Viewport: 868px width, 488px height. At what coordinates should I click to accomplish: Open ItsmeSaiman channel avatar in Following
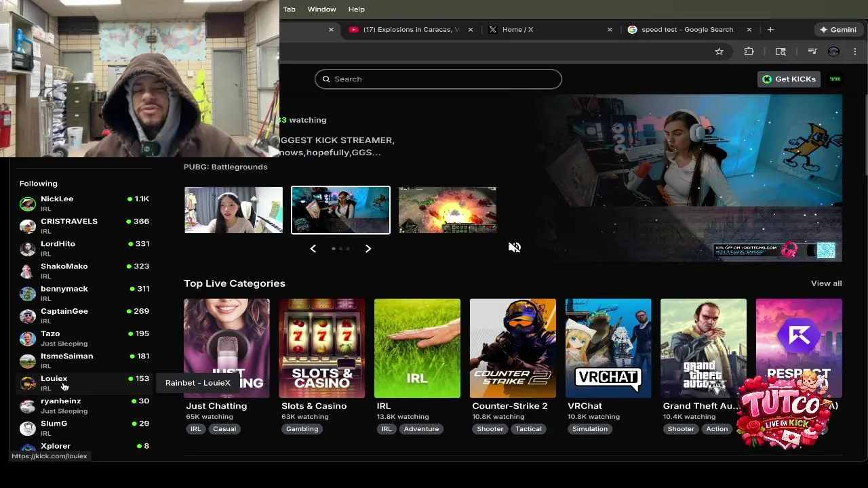click(x=28, y=361)
